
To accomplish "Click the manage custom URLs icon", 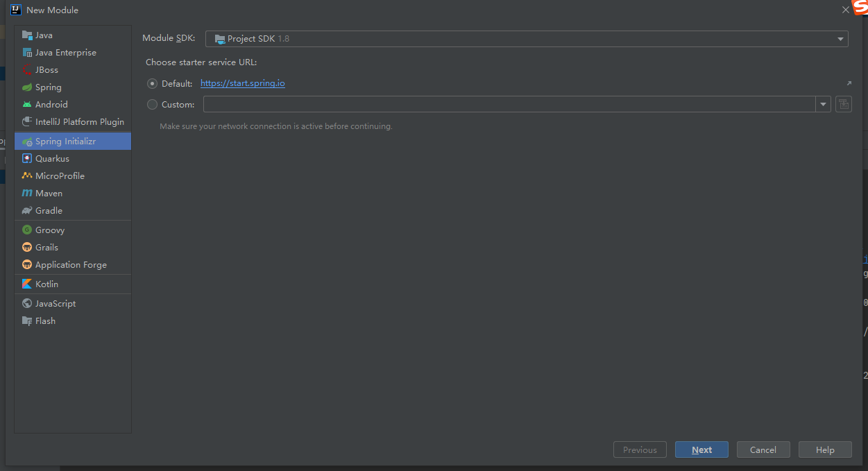I will coord(843,104).
